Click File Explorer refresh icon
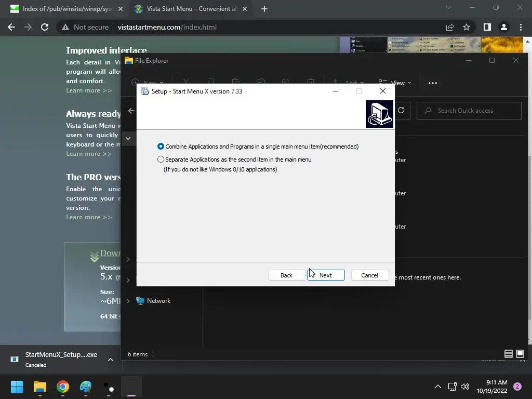 coord(401,110)
